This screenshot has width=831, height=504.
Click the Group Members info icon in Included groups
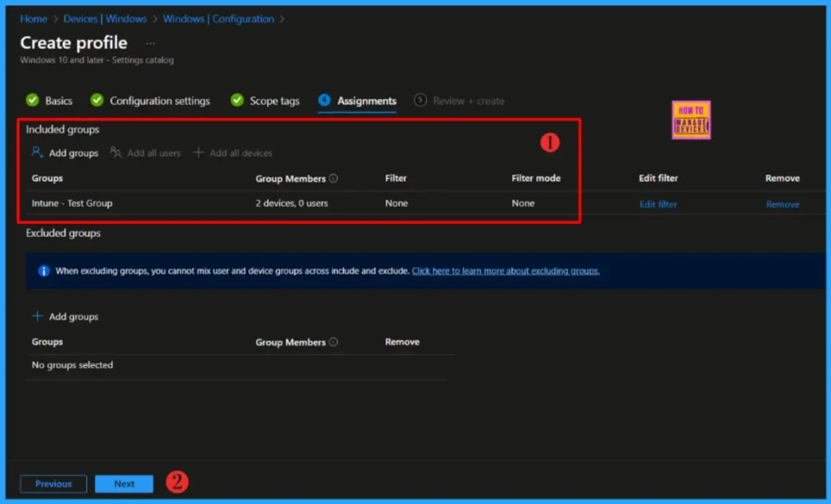(334, 179)
